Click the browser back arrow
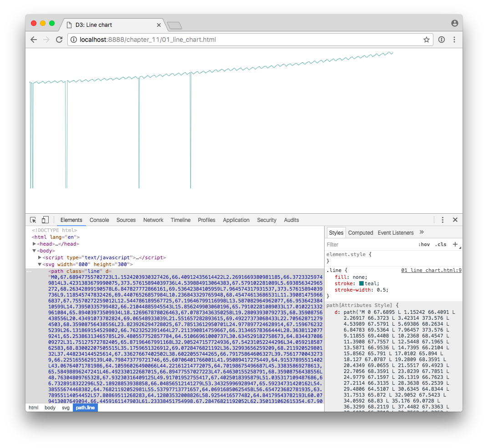 click(34, 40)
